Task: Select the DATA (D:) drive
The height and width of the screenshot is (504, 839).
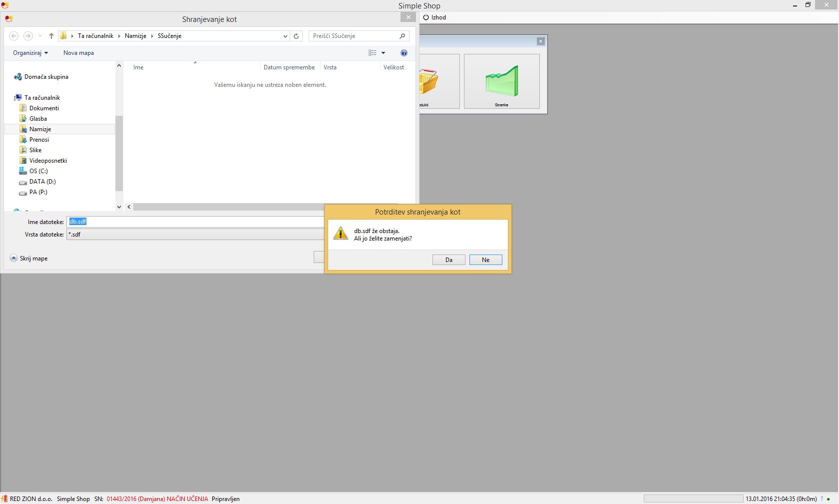Action: (x=42, y=182)
